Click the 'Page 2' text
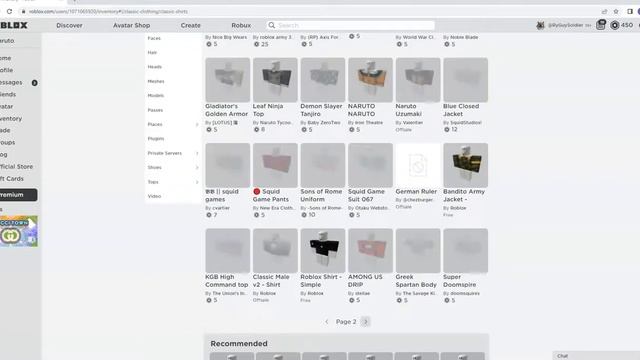 [346, 322]
